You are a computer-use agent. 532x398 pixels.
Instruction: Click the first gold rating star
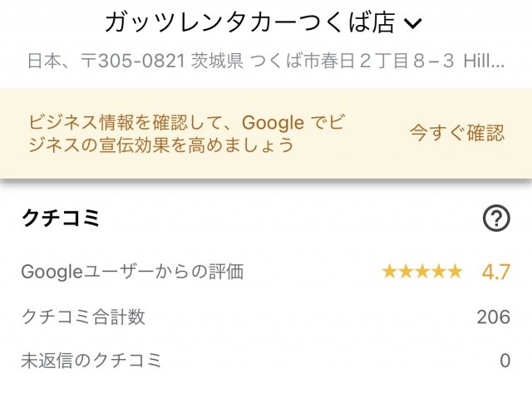[389, 271]
